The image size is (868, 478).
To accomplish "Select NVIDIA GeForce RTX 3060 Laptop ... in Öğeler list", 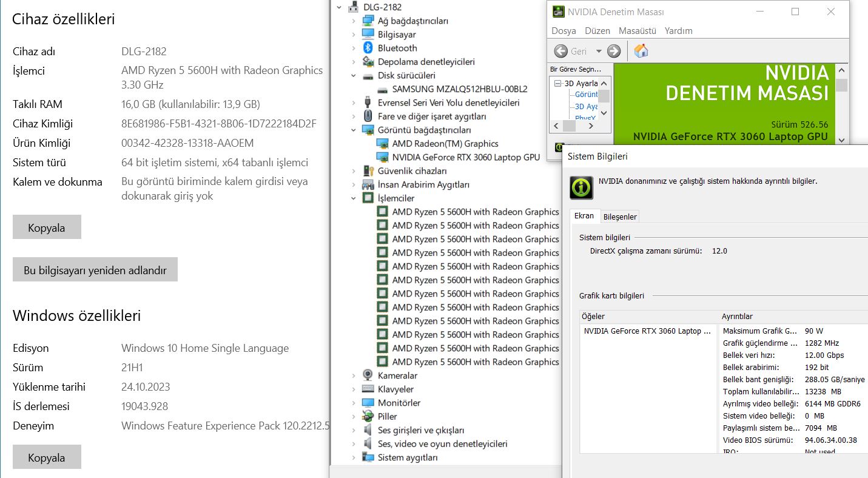I will click(x=647, y=331).
